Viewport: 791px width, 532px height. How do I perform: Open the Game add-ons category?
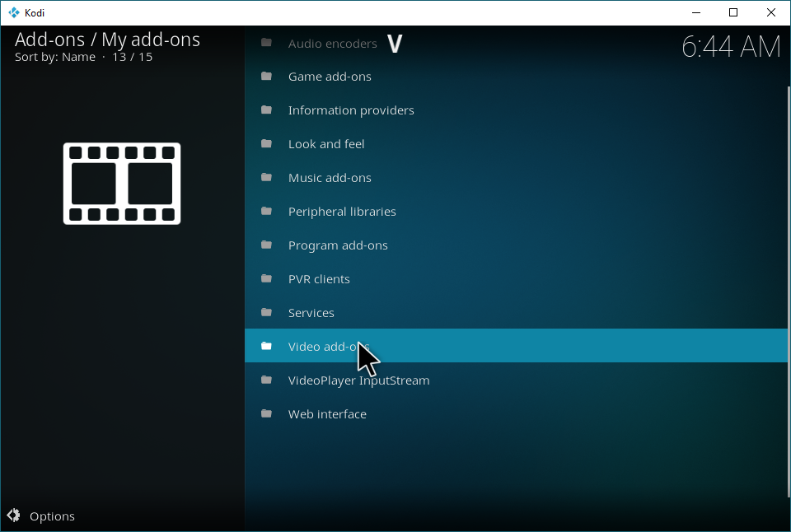[516, 76]
